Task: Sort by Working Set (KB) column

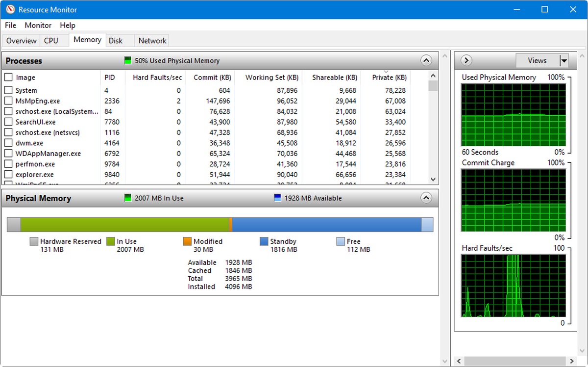Action: [268, 77]
